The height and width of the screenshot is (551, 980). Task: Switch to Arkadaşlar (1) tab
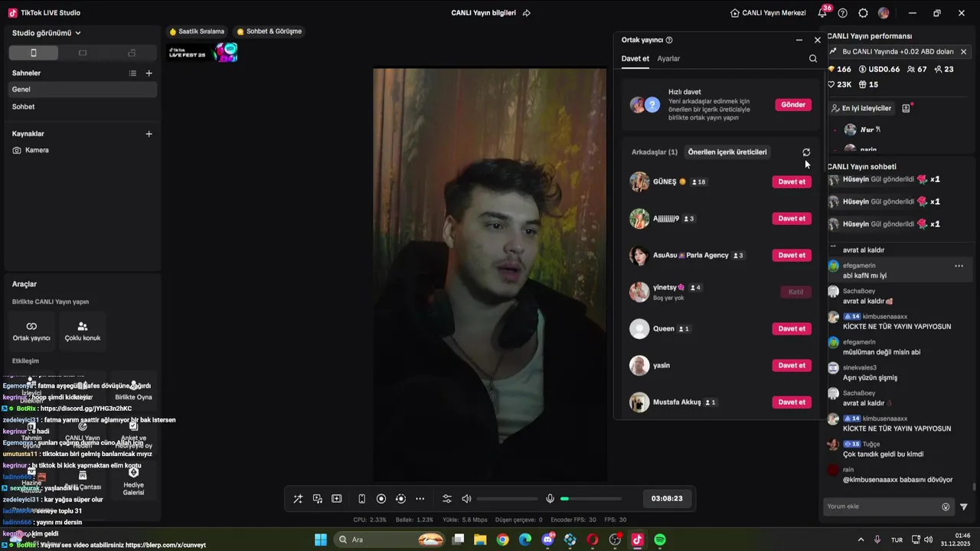click(x=655, y=152)
